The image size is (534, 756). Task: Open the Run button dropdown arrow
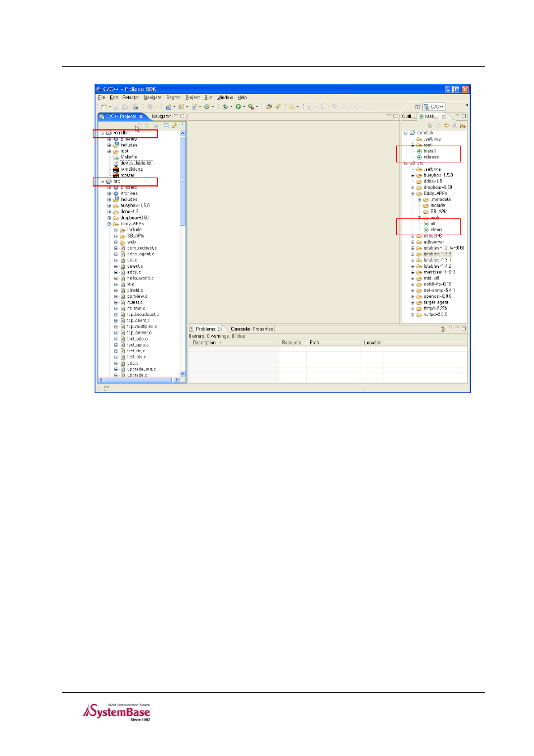(x=244, y=106)
